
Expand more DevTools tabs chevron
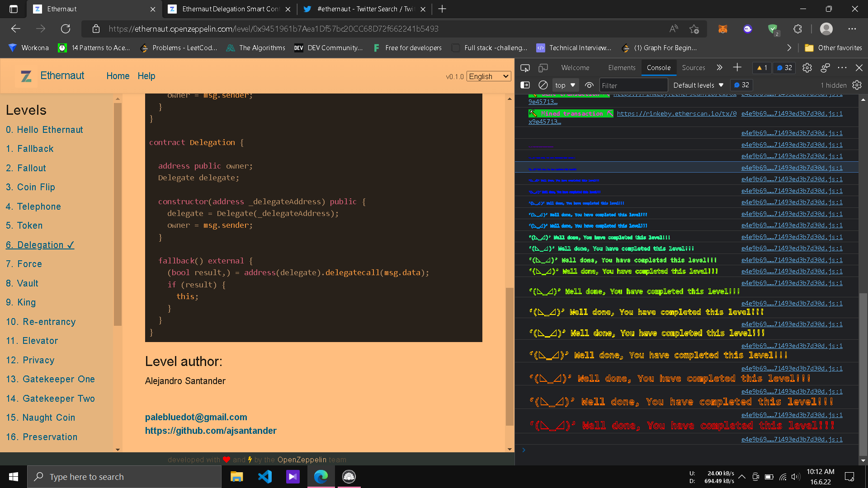click(719, 68)
